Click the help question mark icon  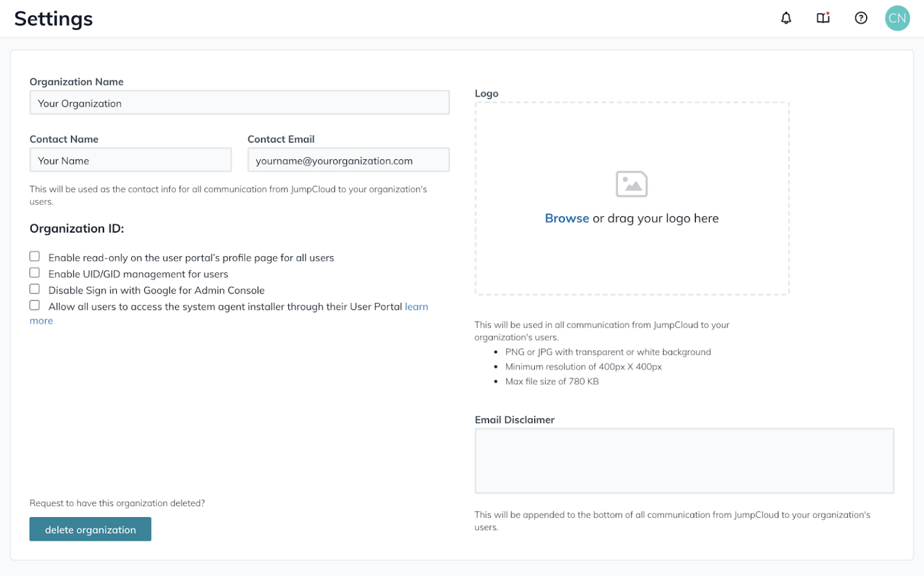pos(861,18)
